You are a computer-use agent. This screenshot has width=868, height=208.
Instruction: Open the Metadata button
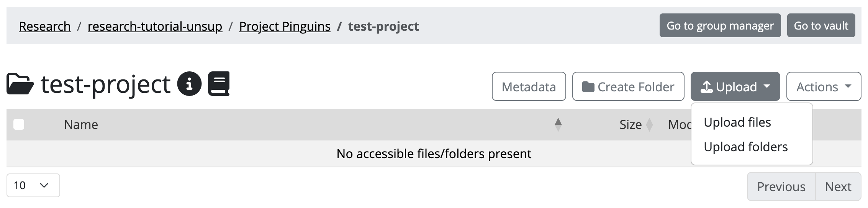tap(529, 87)
